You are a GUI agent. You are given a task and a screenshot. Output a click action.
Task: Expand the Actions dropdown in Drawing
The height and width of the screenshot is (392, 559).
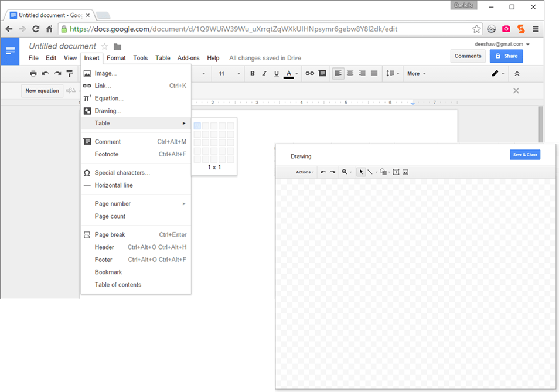(x=304, y=172)
